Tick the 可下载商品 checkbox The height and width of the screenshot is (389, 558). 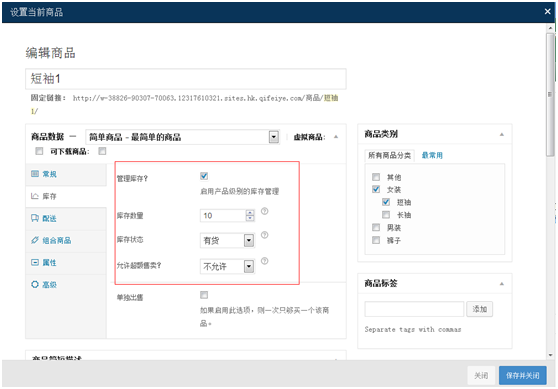point(102,151)
